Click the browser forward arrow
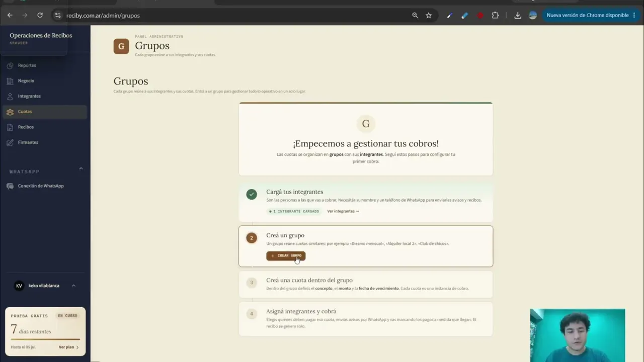Screen dimensions: 644x362 (x=25, y=15)
